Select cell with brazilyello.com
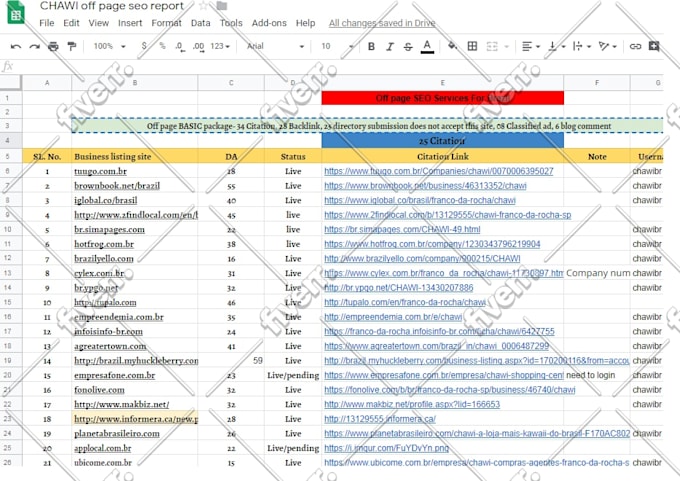This screenshot has width=680, height=481. click(x=134, y=259)
